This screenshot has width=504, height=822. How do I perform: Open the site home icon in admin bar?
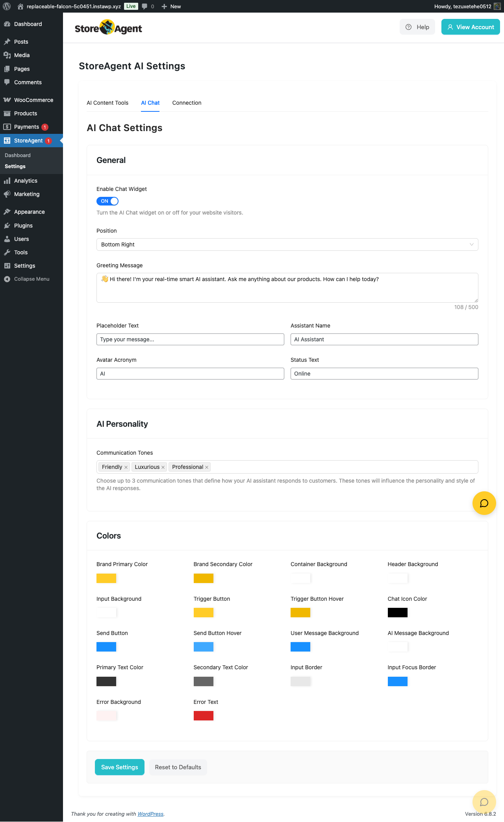coord(20,6)
